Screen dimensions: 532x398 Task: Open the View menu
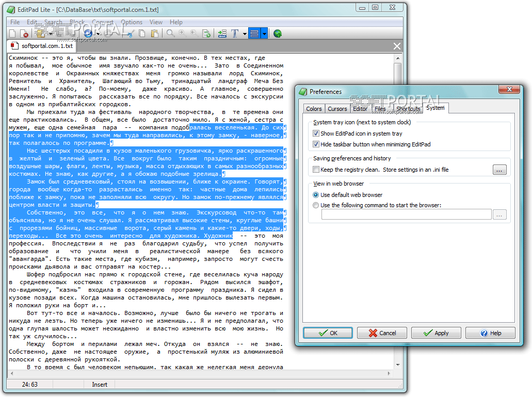(x=156, y=22)
